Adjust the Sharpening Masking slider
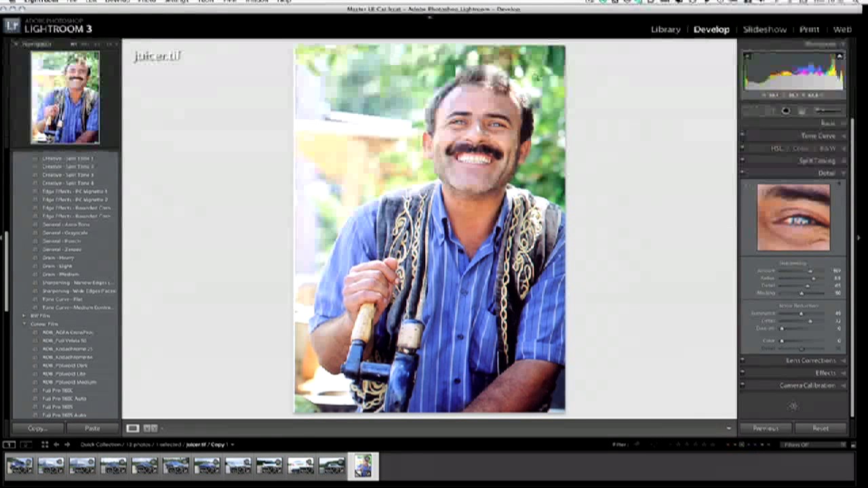Viewport: 868px width, 488px height. [802, 293]
